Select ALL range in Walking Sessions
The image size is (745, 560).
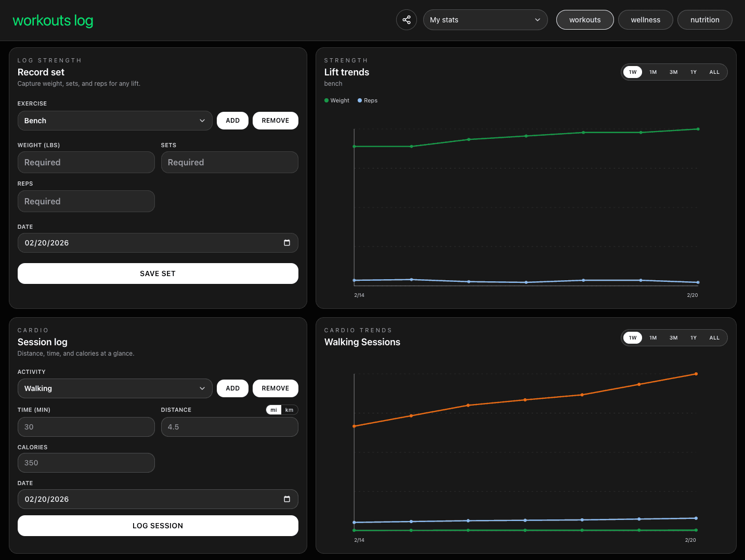click(715, 338)
